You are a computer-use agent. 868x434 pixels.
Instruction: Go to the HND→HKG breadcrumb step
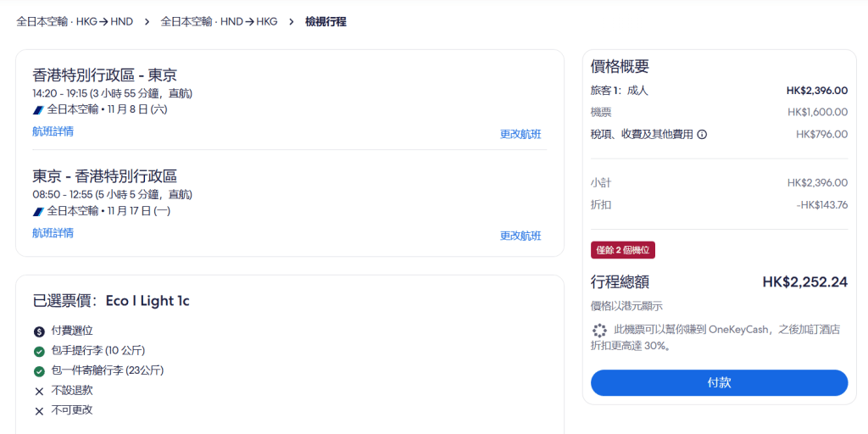pyautogui.click(x=219, y=22)
